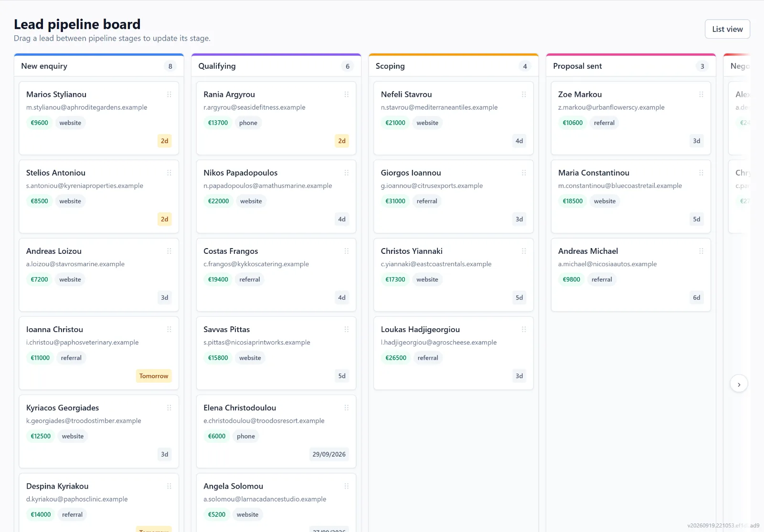Click drag handle on Angela Solomou card
The height and width of the screenshot is (532, 764).
347,486
